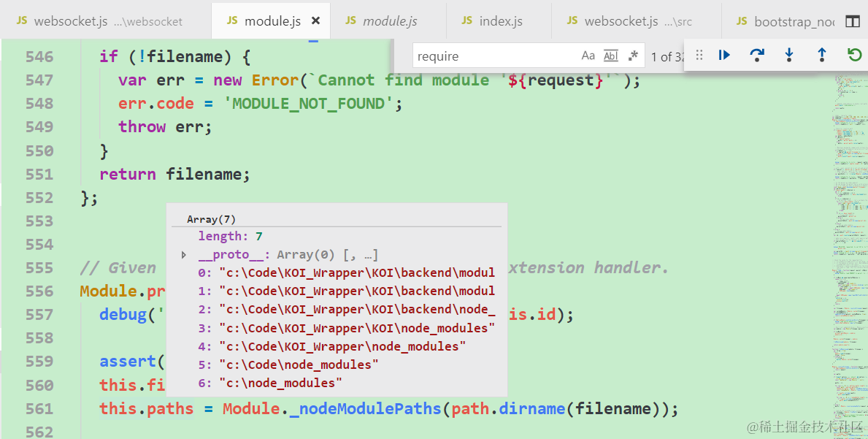This screenshot has width=868, height=439.
Task: Select array item 1 in the hover popup
Action: tap(347, 291)
